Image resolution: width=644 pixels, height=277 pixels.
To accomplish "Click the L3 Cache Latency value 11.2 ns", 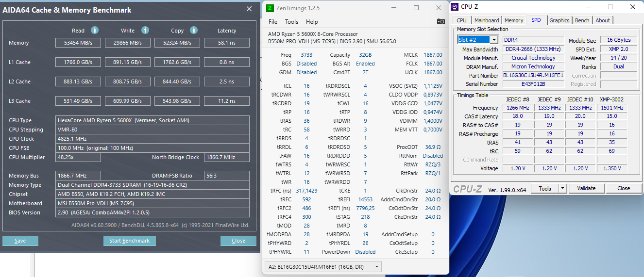I will coord(227,101).
